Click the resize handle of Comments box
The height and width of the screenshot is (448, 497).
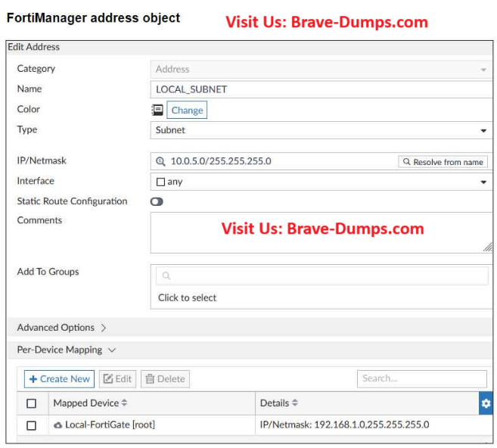click(487, 247)
